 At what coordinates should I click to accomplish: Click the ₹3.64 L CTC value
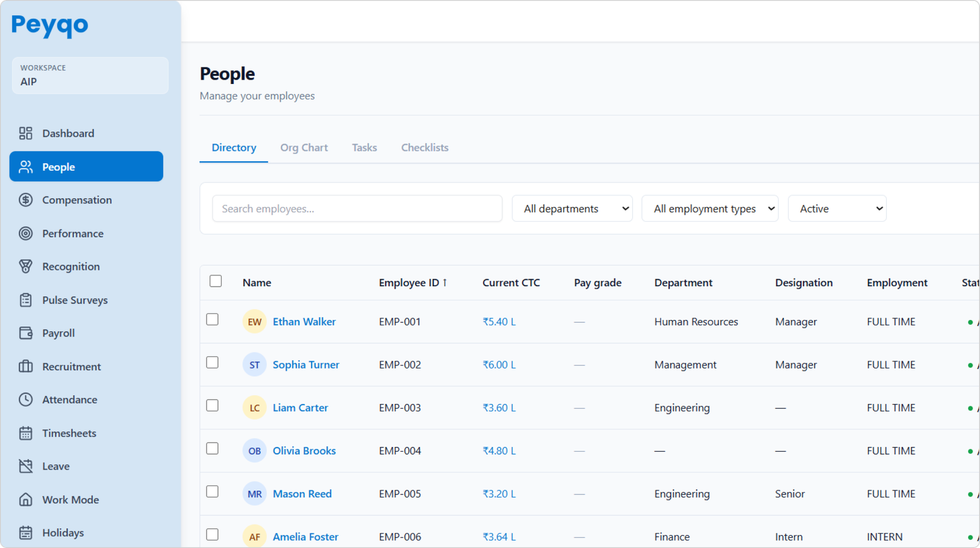coord(499,536)
